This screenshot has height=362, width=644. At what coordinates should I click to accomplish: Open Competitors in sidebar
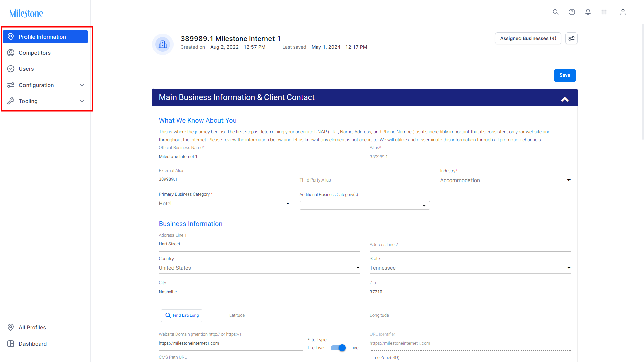click(45, 53)
